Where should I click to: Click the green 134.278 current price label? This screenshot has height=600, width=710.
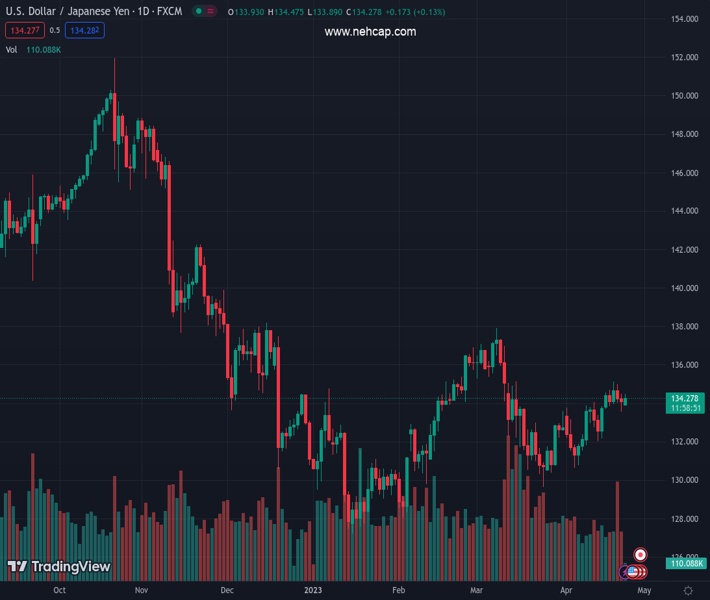tap(685, 403)
